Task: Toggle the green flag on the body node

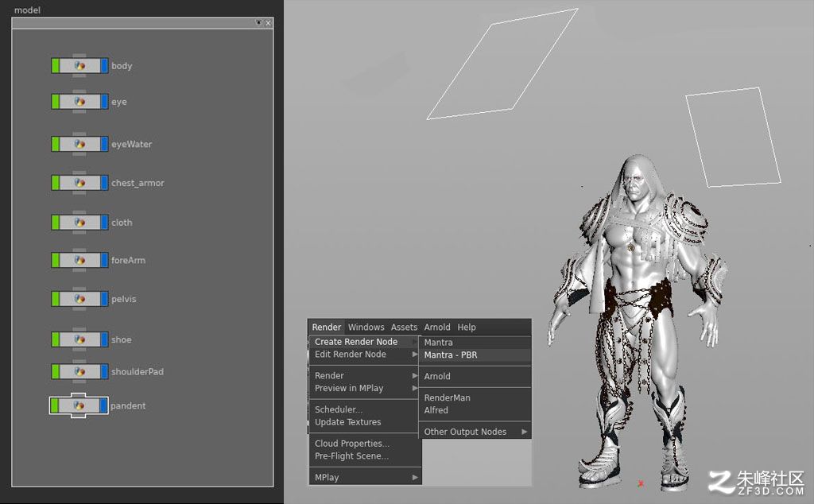Action: click(56, 66)
